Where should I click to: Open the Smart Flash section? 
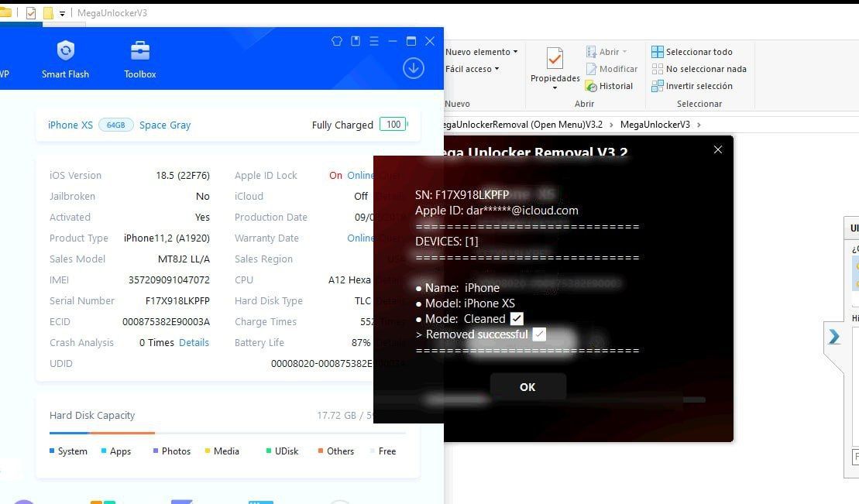point(65,60)
